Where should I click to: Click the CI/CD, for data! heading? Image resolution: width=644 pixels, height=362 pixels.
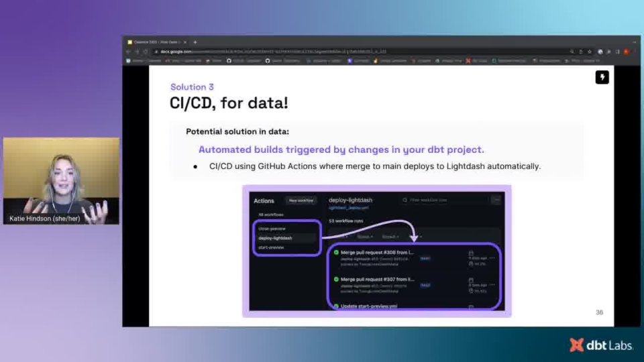(229, 103)
